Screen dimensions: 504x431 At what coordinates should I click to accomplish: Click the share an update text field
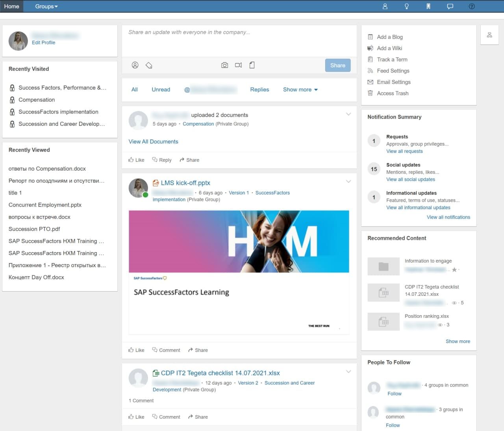coord(239,41)
